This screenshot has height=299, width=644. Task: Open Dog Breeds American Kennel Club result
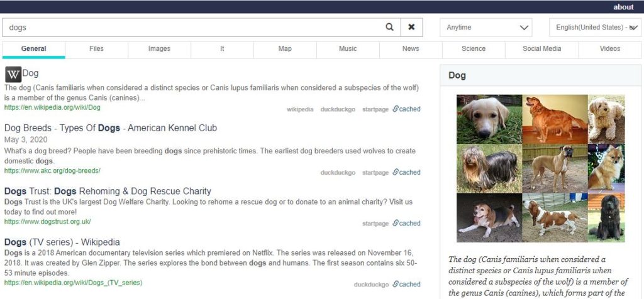(111, 128)
